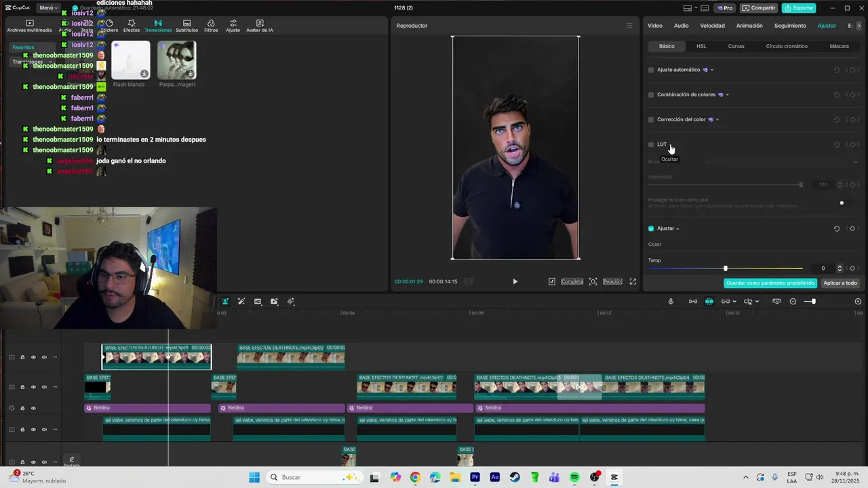Click the HD enhance tool in timeline toolbar
This screenshot has width=868, height=488.
coord(258,302)
